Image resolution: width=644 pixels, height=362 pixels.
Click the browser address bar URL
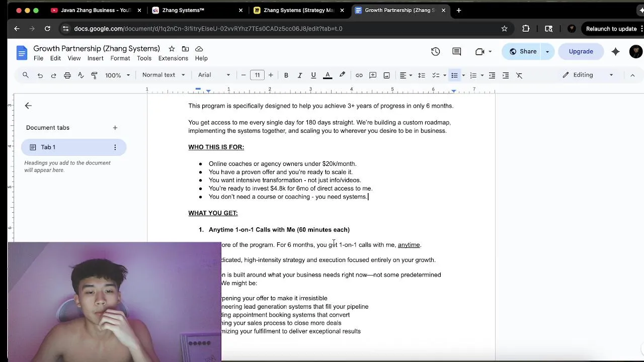pos(208,29)
